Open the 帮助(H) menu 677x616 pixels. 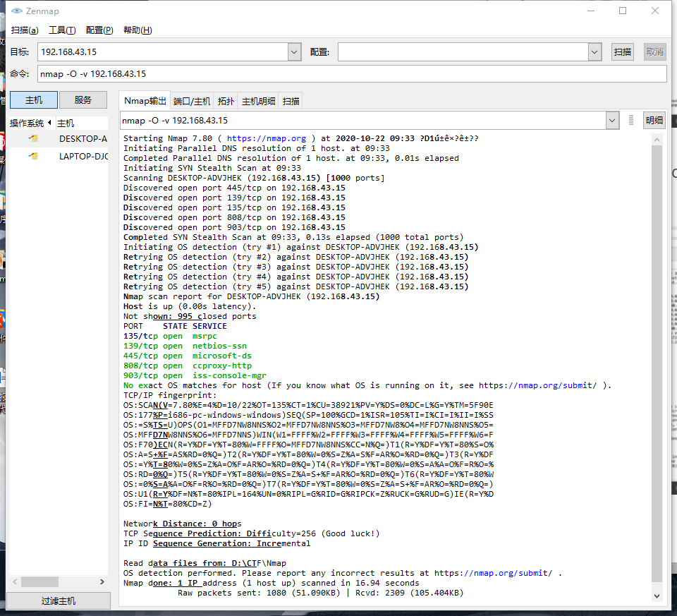138,30
